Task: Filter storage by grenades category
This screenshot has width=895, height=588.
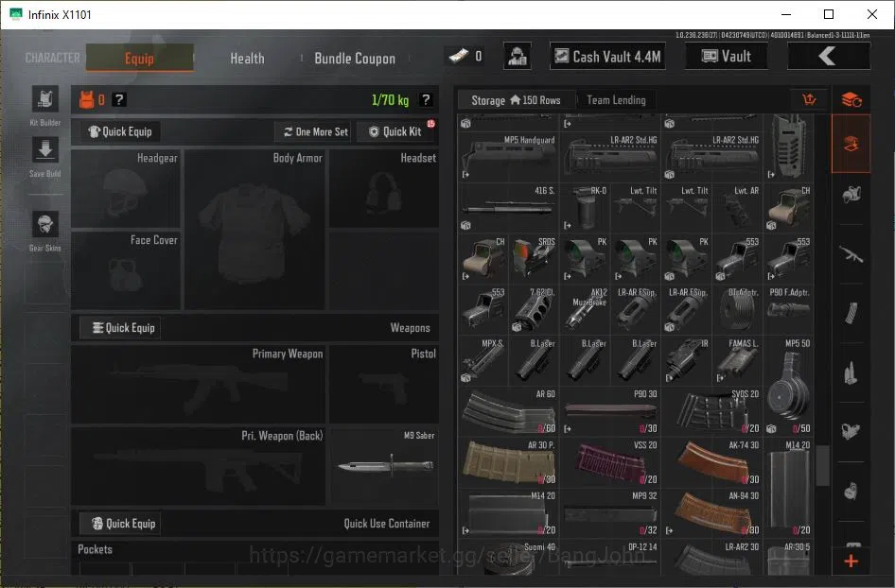Action: pos(851,491)
